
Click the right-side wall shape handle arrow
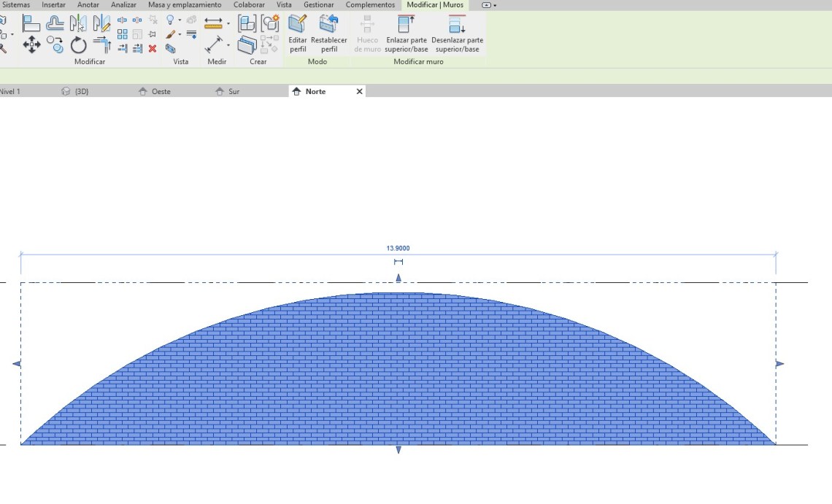pyautogui.click(x=779, y=364)
